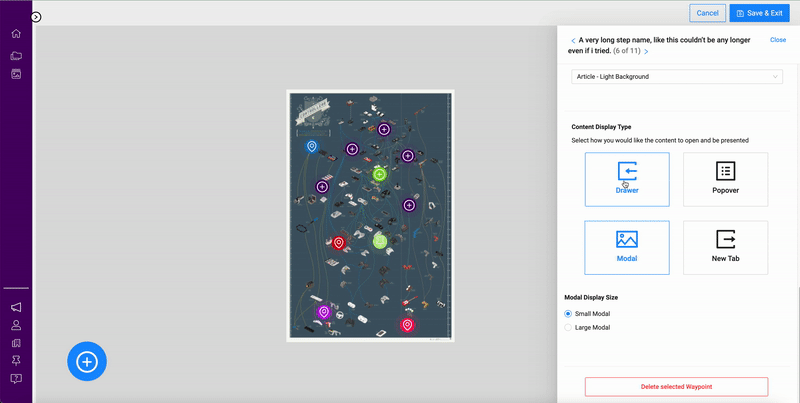800x403 pixels.
Task: Click the help chat icon in sidebar
Action: click(x=16, y=379)
